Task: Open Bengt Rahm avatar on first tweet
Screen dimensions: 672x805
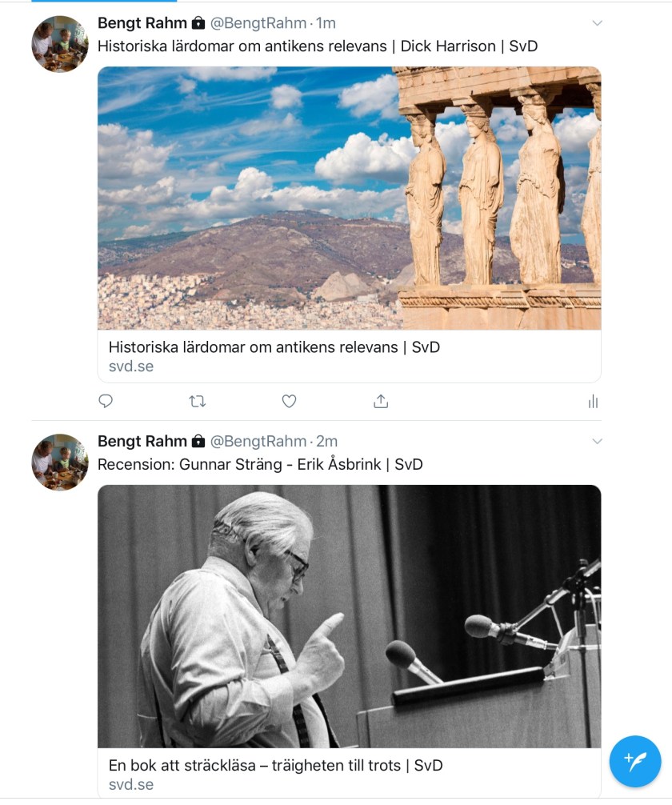Action: tap(60, 44)
